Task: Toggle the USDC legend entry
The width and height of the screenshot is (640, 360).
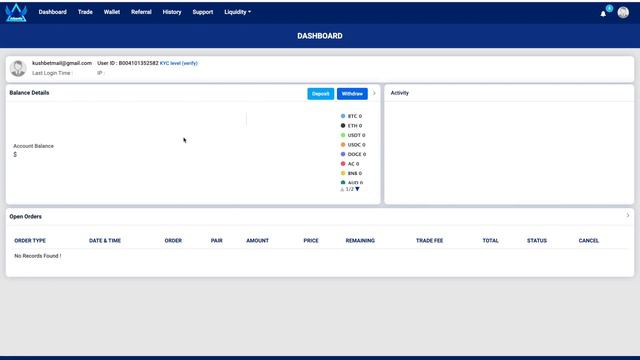Action: pos(353,145)
